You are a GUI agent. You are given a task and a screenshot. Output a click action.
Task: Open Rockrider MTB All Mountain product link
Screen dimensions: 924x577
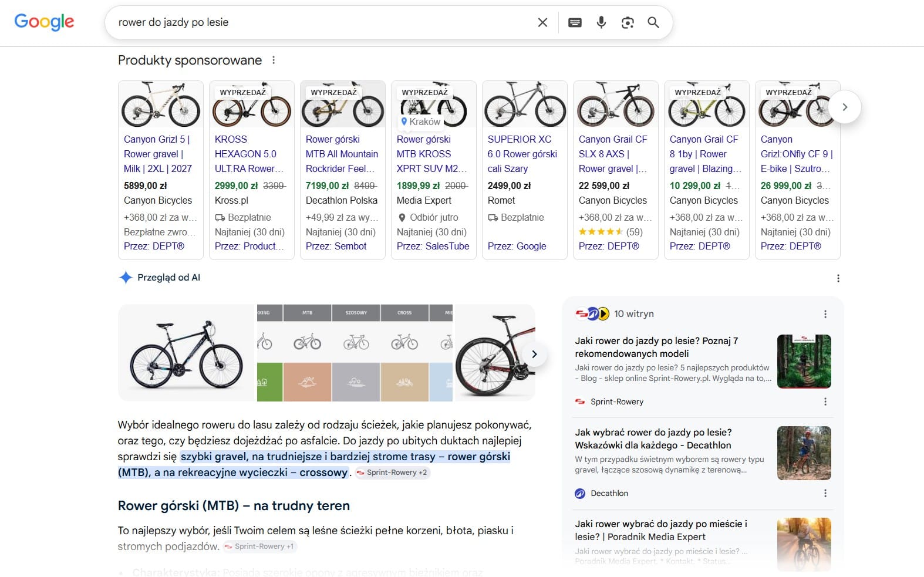point(342,154)
